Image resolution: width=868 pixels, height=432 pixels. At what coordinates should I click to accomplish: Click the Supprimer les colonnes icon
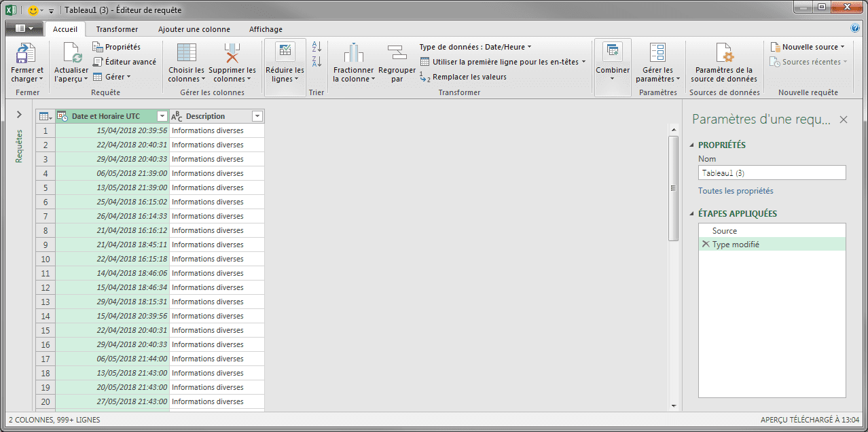coord(232,54)
